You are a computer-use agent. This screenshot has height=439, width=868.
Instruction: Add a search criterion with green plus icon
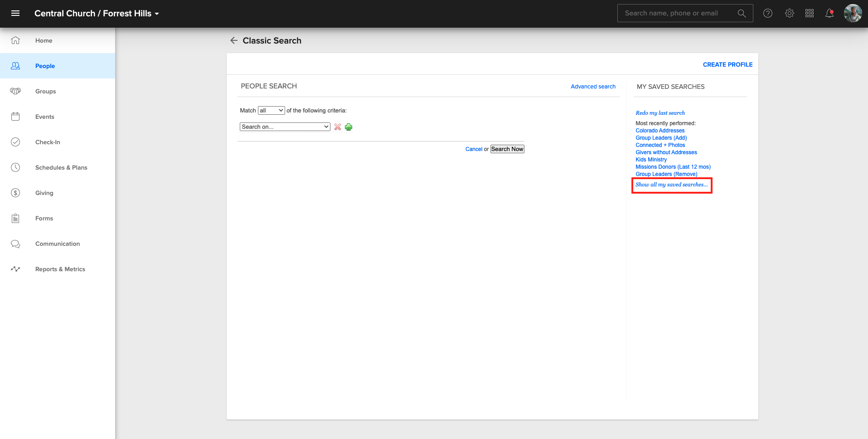click(x=349, y=127)
